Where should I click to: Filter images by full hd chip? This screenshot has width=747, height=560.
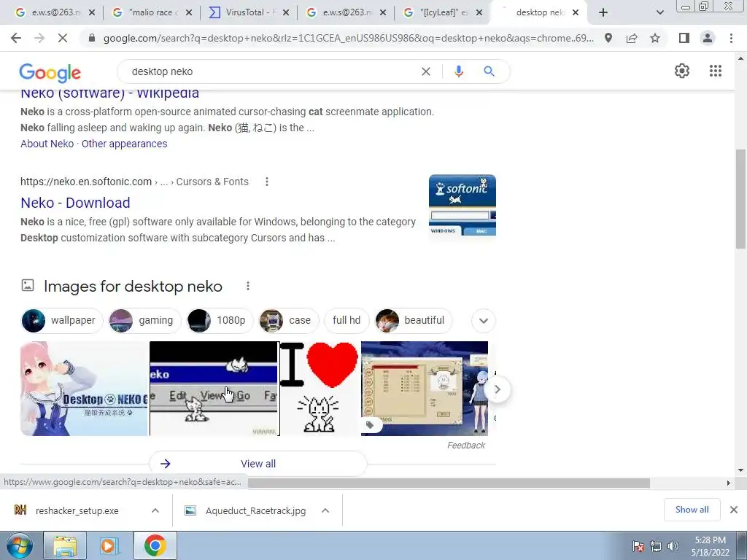pyautogui.click(x=347, y=321)
